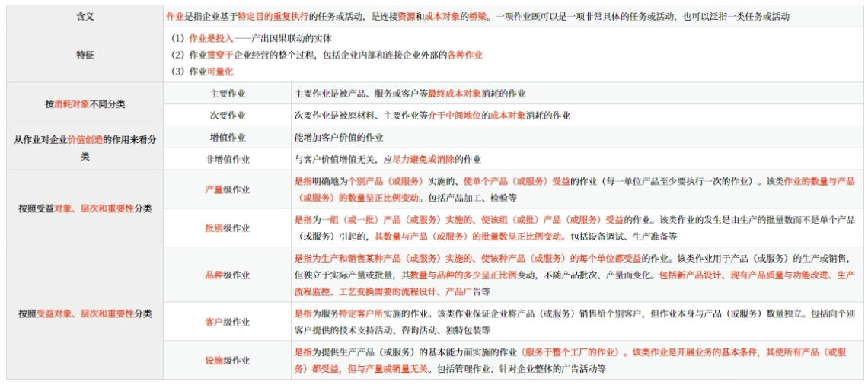This screenshot has height=385, width=868.
Task: Select the 从作业对企业价值创造的作用来看分类 cell
Action: pyautogui.click(x=85, y=148)
